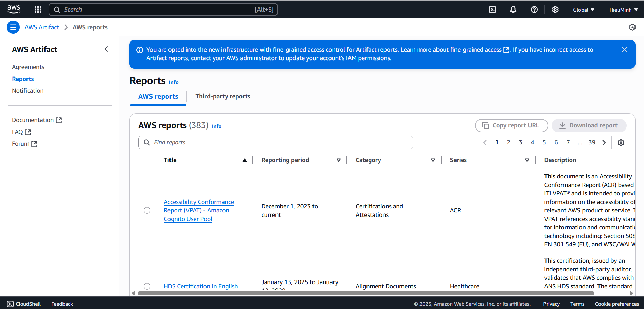Open Notification in the sidebar
Viewport: 644px width, 309px height.
coord(28,91)
